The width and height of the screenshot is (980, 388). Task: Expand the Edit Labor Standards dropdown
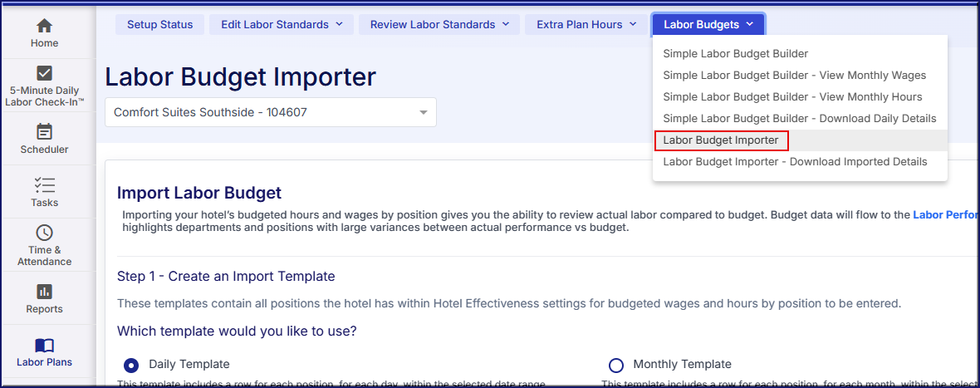coord(282,25)
